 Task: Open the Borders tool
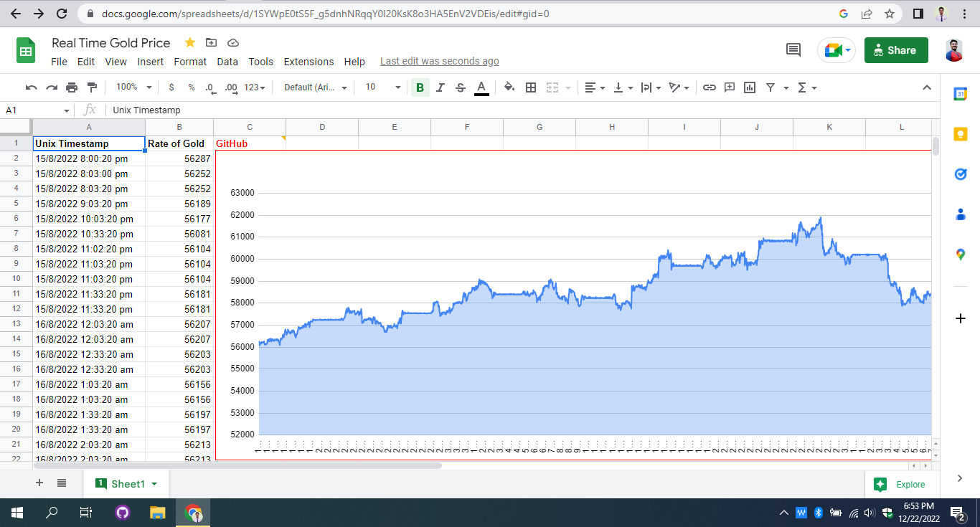pos(531,87)
